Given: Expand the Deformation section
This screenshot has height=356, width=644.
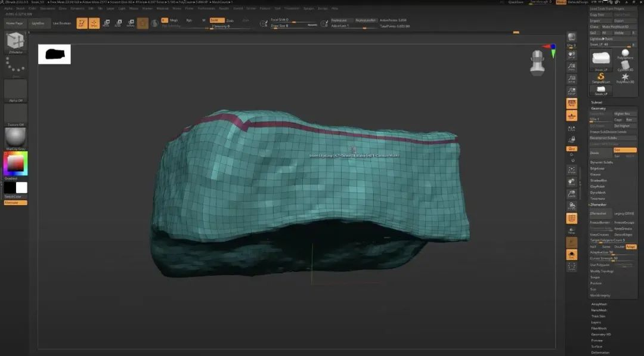Looking at the screenshot, I should click(600, 352).
